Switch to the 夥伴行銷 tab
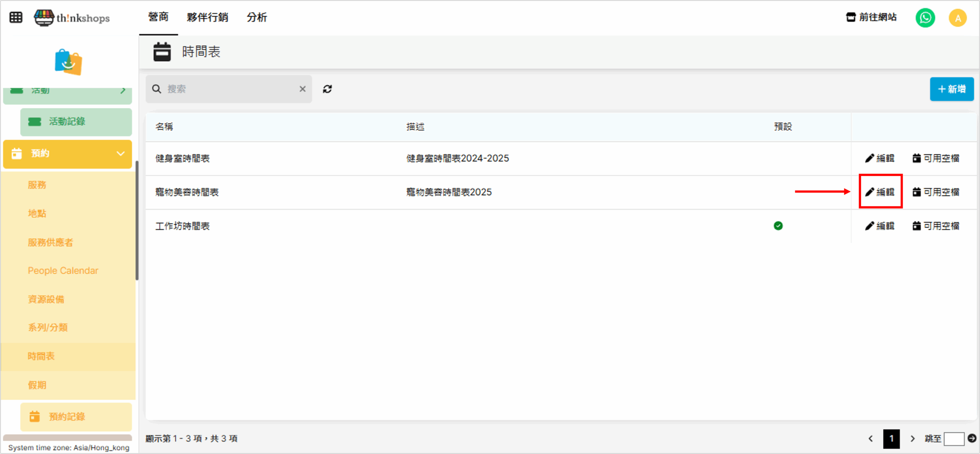980x454 pixels. tap(207, 18)
